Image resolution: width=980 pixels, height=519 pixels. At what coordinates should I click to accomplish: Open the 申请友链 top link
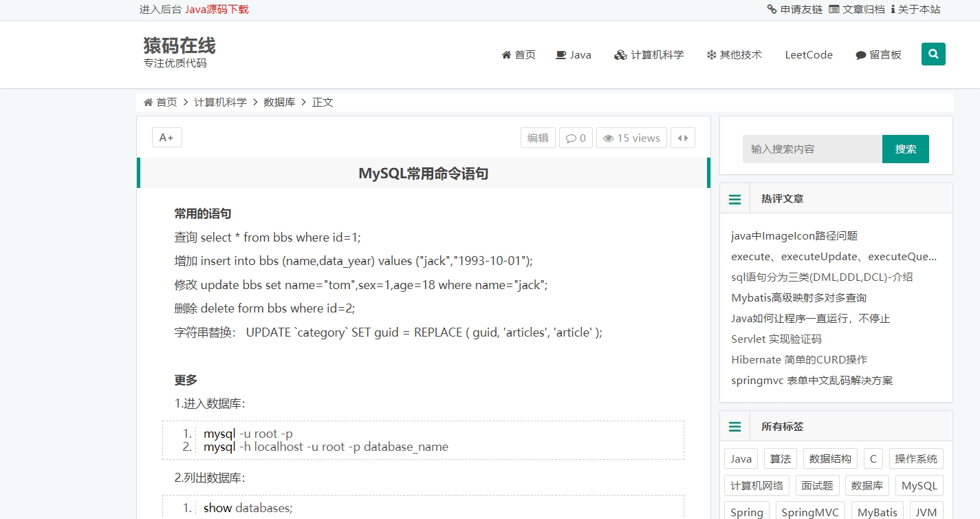(795, 10)
